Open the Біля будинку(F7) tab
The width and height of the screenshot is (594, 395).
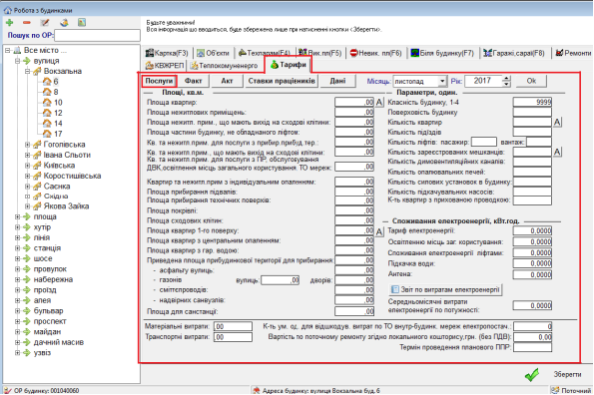(442, 53)
